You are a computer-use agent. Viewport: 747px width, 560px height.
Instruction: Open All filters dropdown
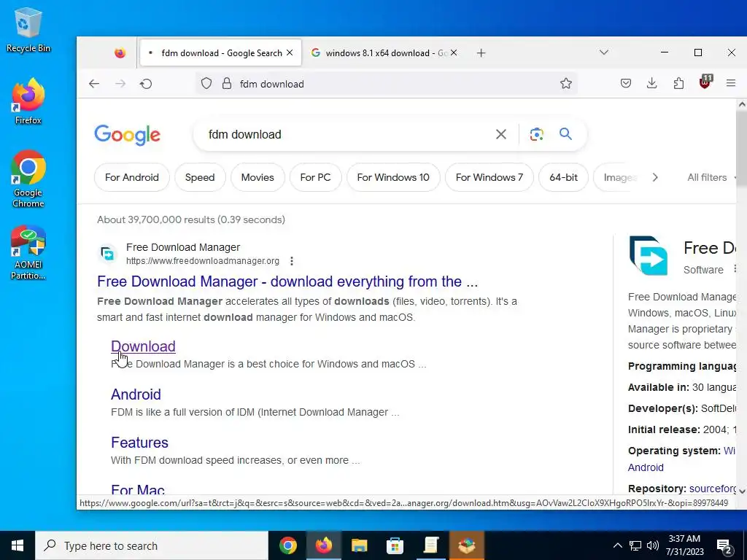point(711,177)
